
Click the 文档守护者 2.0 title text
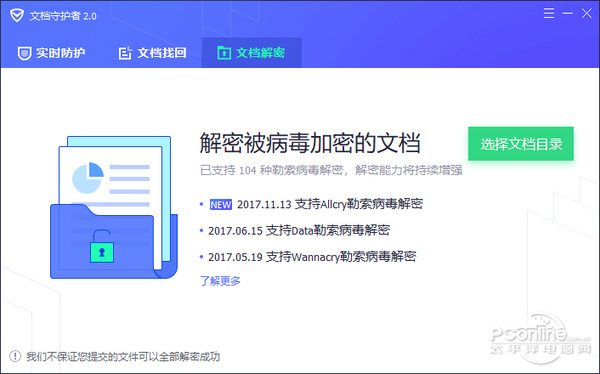63,16
